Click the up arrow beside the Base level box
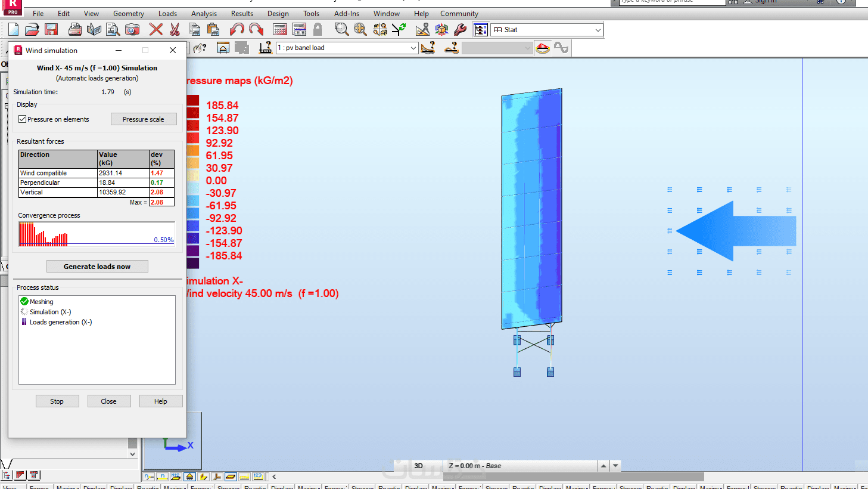 [603, 466]
